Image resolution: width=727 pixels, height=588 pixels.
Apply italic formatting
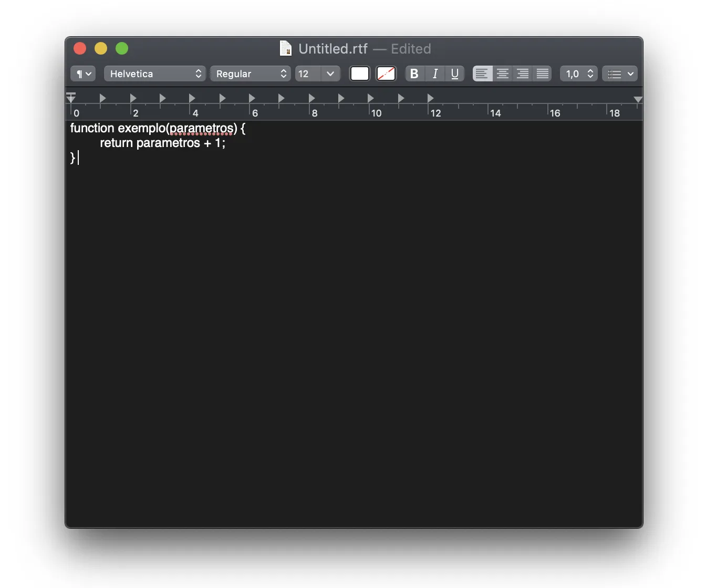(x=434, y=73)
